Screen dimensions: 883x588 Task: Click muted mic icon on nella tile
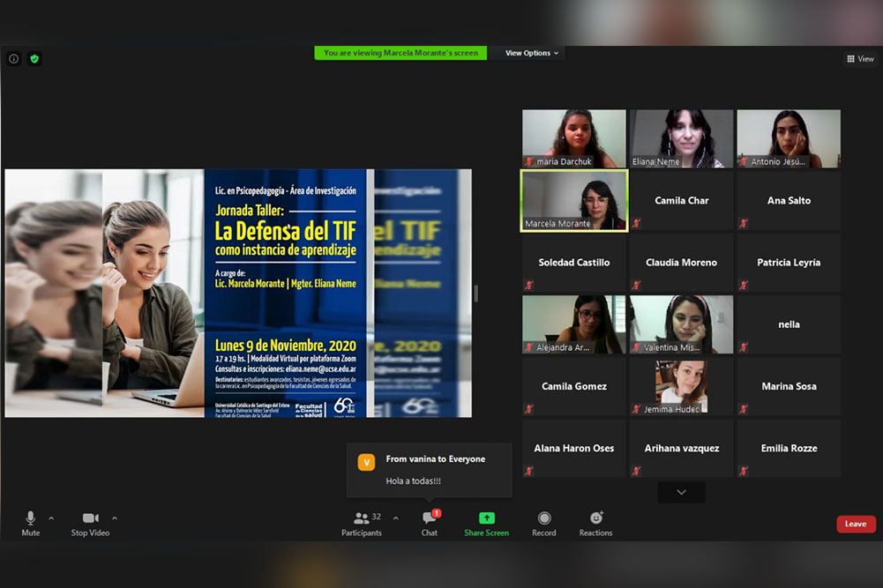point(744,347)
